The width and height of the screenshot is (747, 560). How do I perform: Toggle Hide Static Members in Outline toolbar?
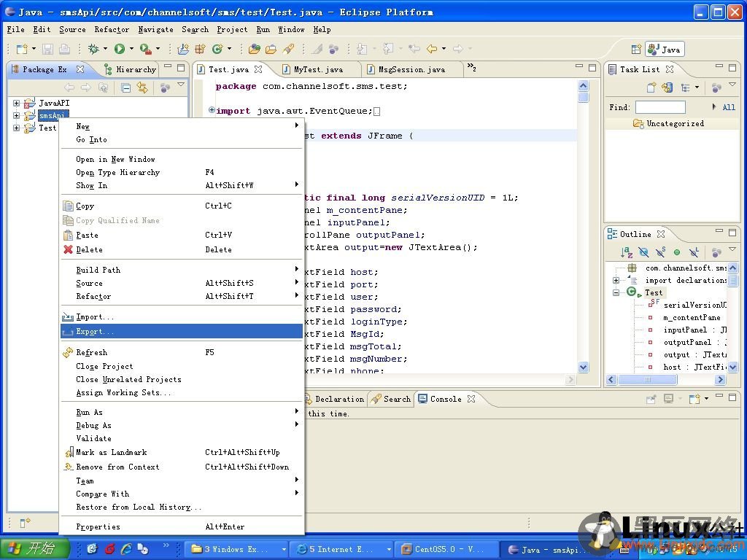tap(660, 252)
